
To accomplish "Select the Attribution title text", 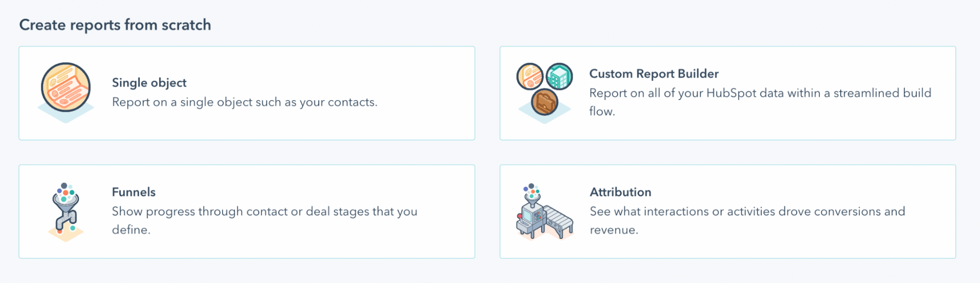I will [x=620, y=192].
